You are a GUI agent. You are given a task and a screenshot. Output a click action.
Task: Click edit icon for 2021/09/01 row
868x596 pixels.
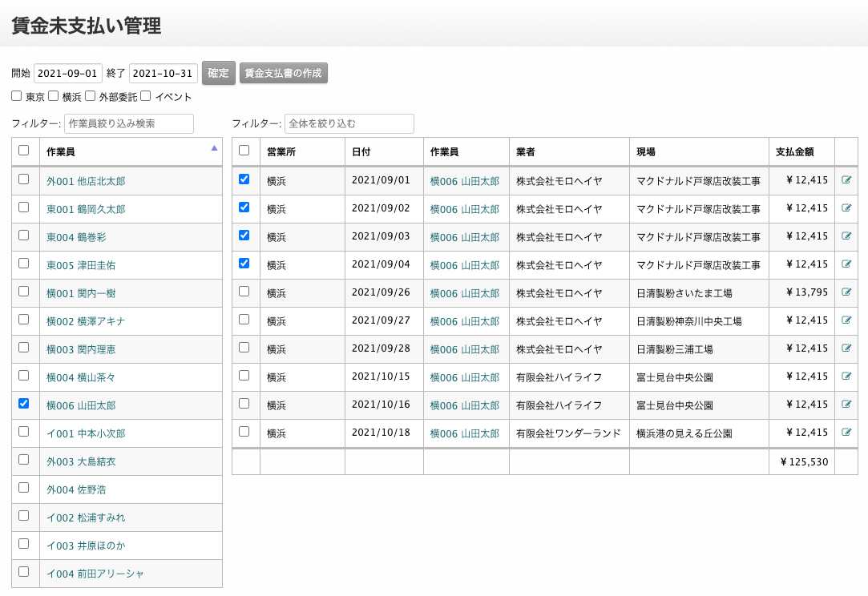click(846, 180)
